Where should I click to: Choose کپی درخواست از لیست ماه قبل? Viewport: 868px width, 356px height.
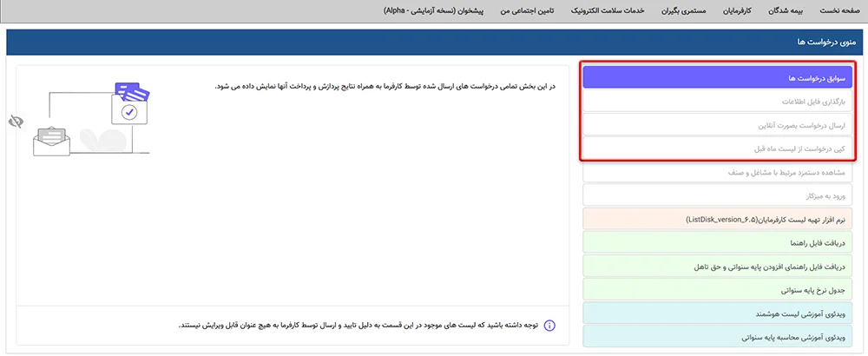(718, 149)
